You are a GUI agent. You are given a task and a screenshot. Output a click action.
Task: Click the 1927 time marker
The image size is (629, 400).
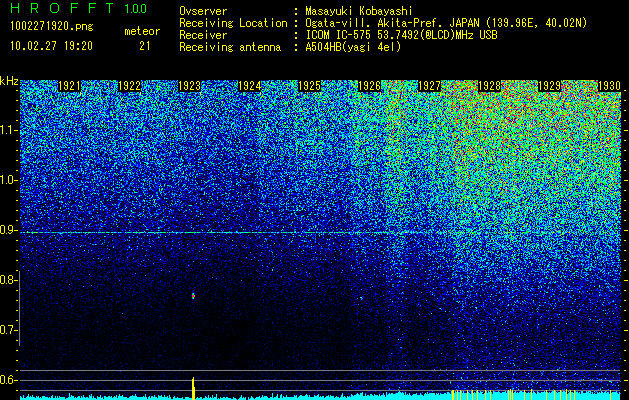429,86
